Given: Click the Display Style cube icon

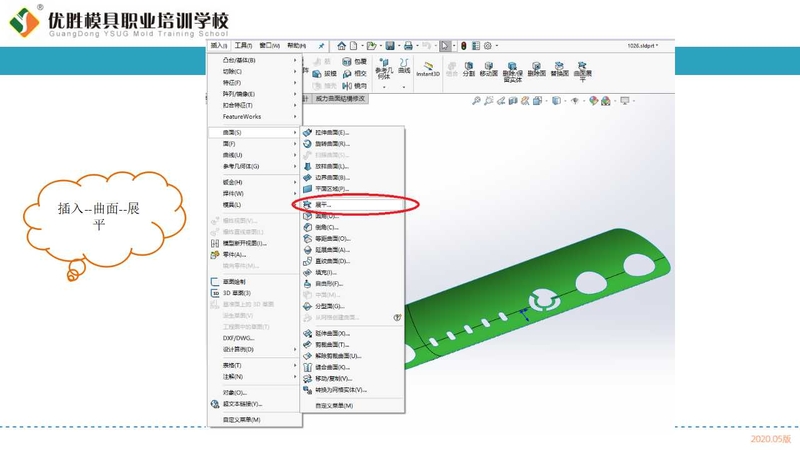Looking at the screenshot, I should tap(556, 101).
